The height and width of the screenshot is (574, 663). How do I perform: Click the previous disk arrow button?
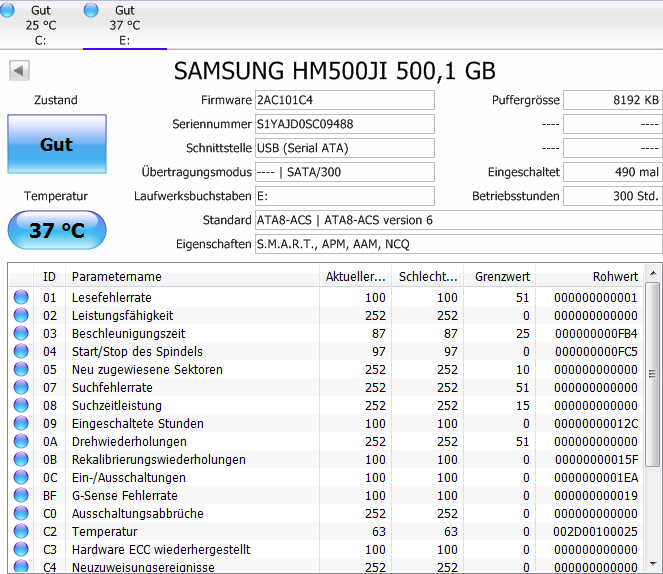point(19,70)
